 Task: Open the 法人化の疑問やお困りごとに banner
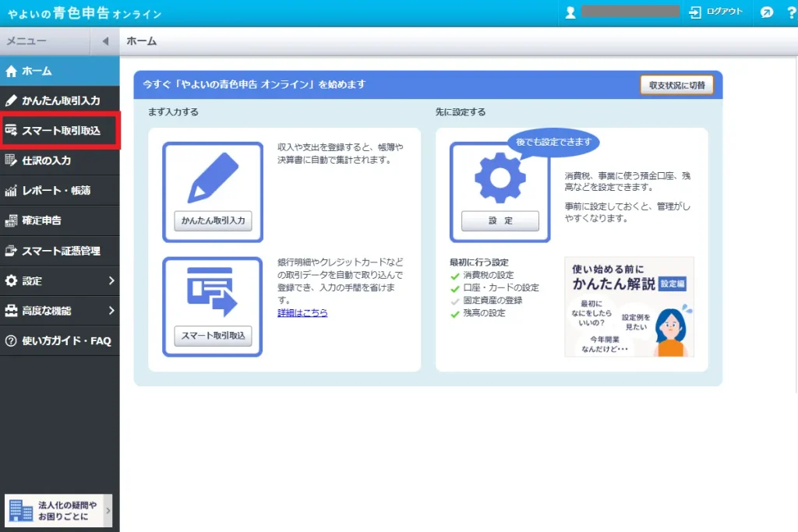click(x=58, y=511)
